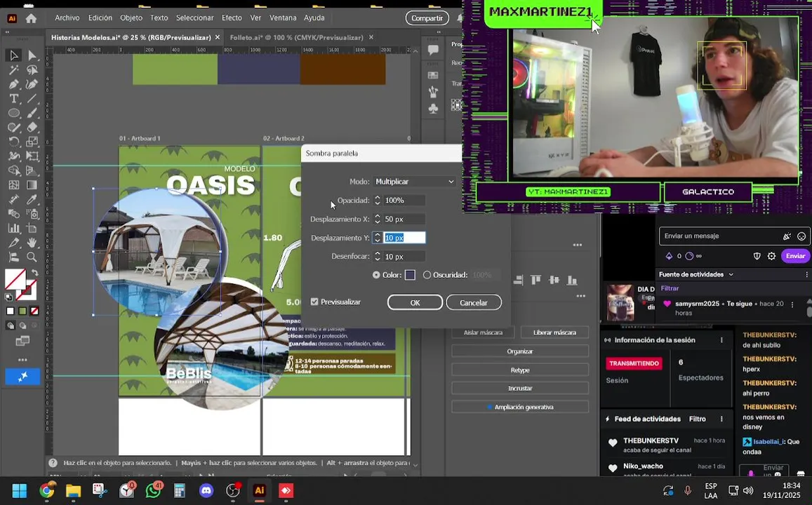Select the Eyedropper tool
Image resolution: width=812 pixels, height=505 pixels.
(x=32, y=199)
